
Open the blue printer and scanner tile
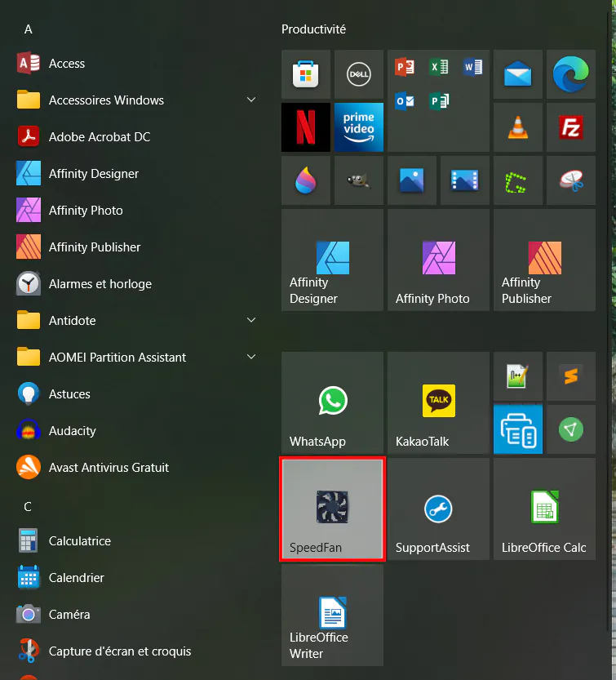(517, 429)
